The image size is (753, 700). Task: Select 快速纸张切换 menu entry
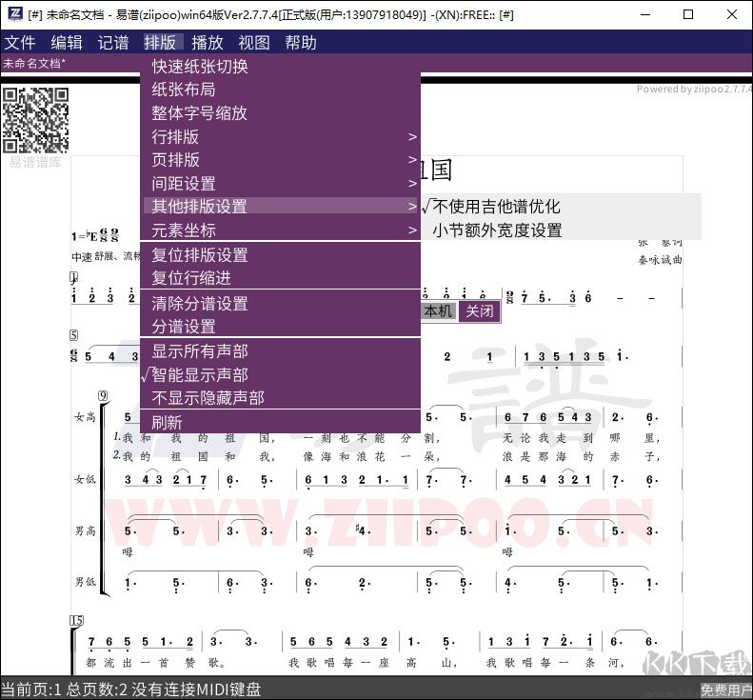coord(281,67)
